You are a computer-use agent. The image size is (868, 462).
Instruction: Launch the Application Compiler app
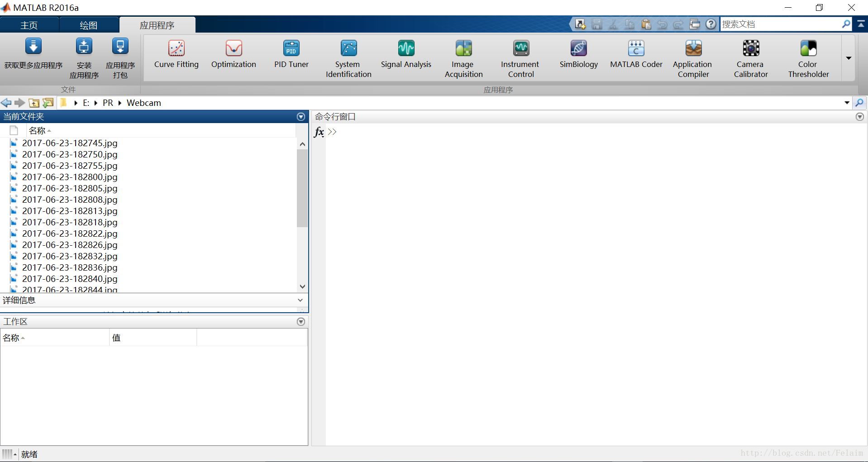pos(693,59)
